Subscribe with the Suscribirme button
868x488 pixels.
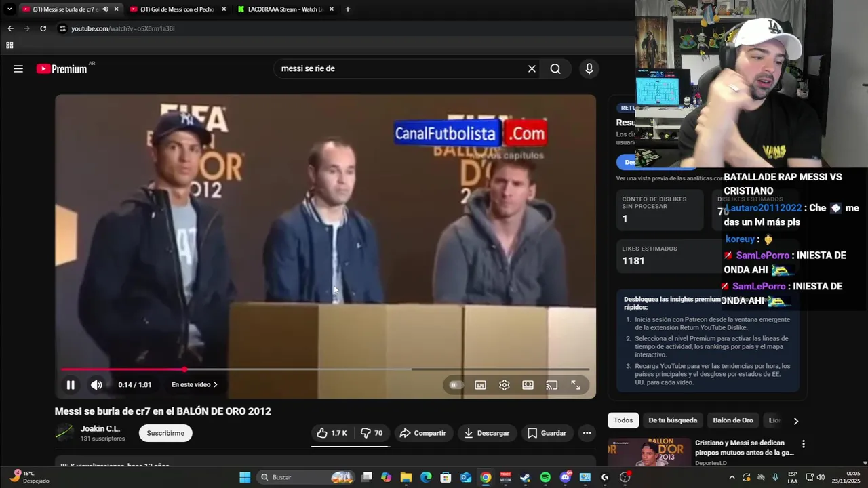pos(165,433)
